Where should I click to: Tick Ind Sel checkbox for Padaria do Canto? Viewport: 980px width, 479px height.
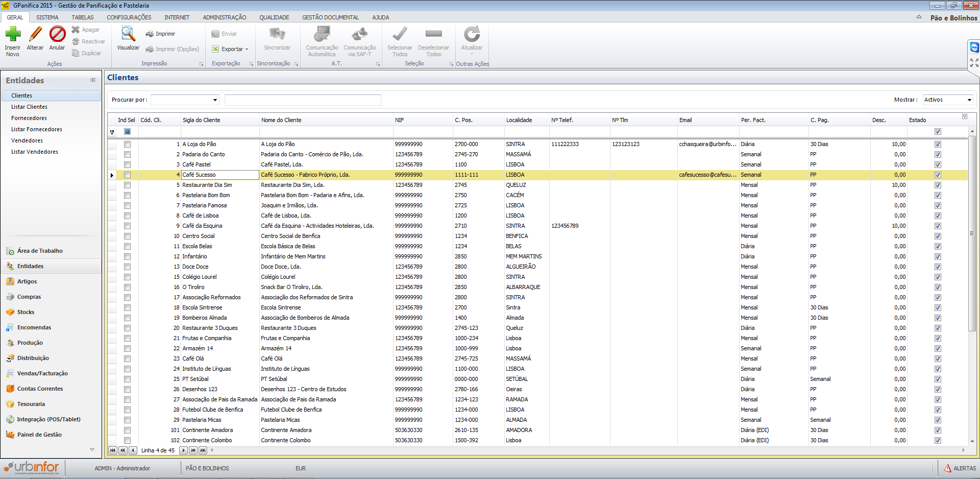pyautogui.click(x=127, y=155)
